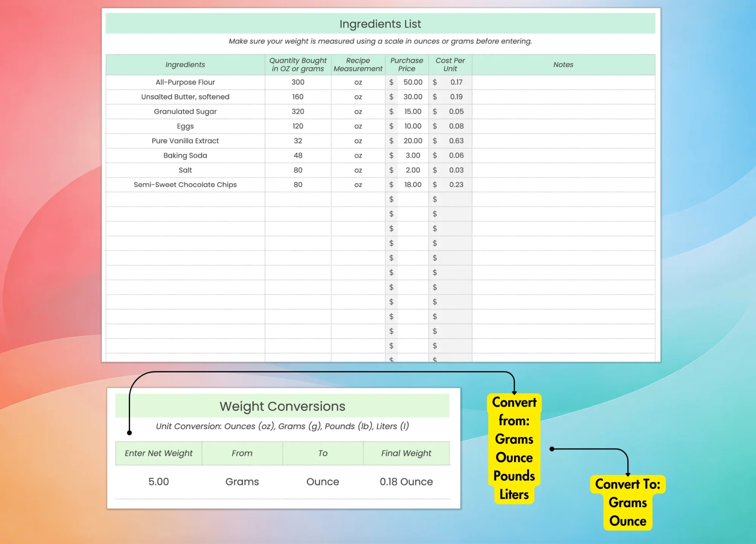Click the Ingredients List title
This screenshot has height=544, width=756.
[380, 24]
